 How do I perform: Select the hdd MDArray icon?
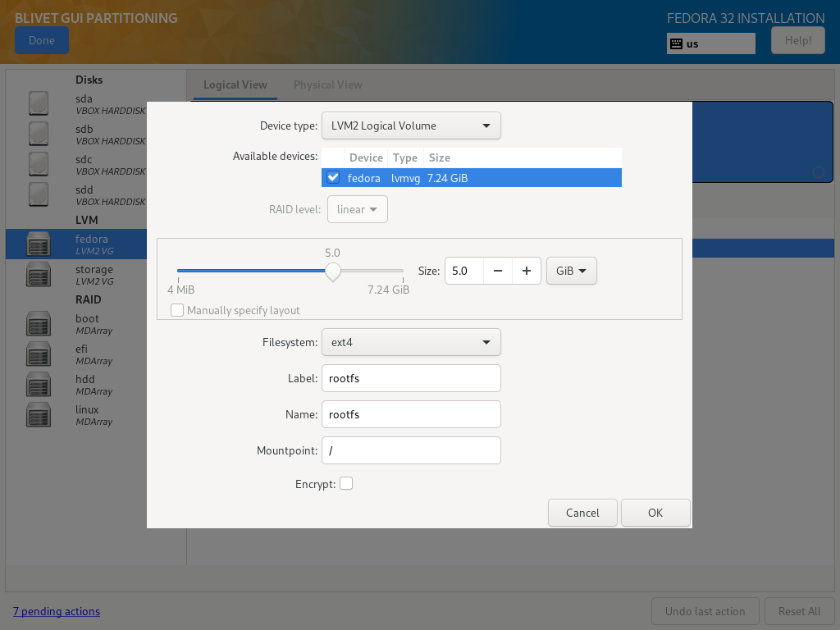(x=39, y=384)
